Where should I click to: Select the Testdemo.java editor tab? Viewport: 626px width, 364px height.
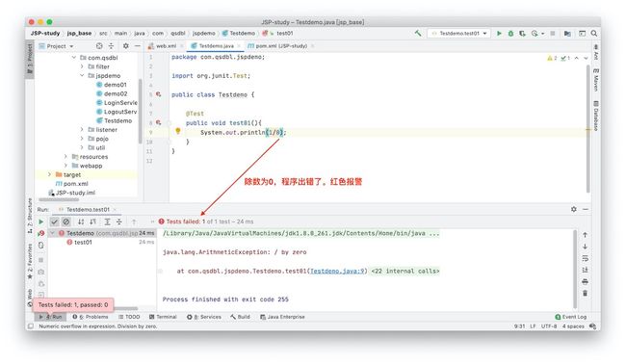tap(216, 46)
